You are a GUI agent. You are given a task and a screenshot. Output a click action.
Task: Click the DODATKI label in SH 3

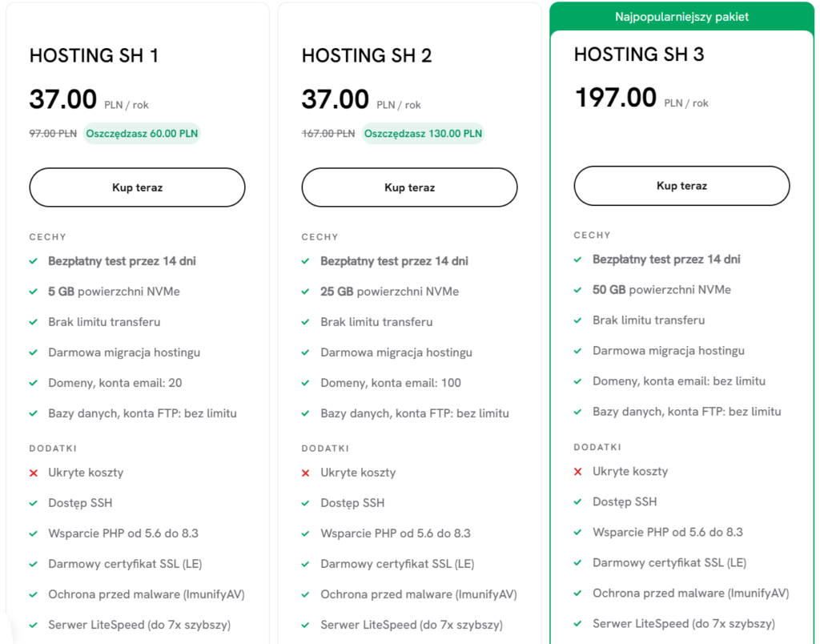pos(597,447)
